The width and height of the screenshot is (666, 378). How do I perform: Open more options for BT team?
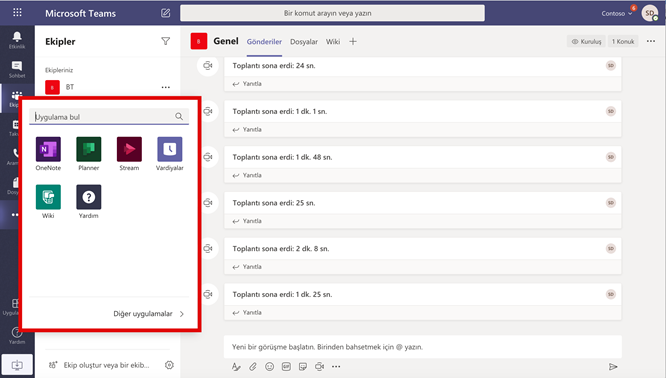coord(166,87)
